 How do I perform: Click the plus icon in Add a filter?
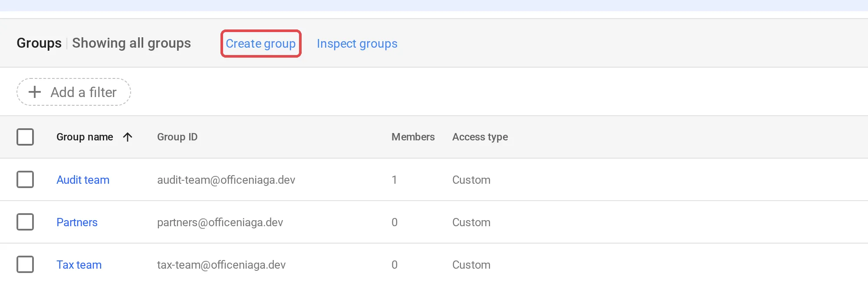point(35,92)
